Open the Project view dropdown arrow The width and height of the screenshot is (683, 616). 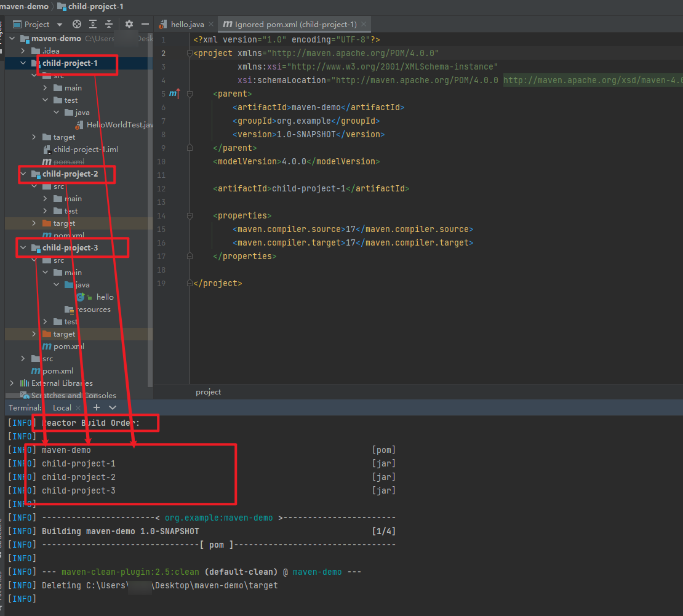pos(60,25)
